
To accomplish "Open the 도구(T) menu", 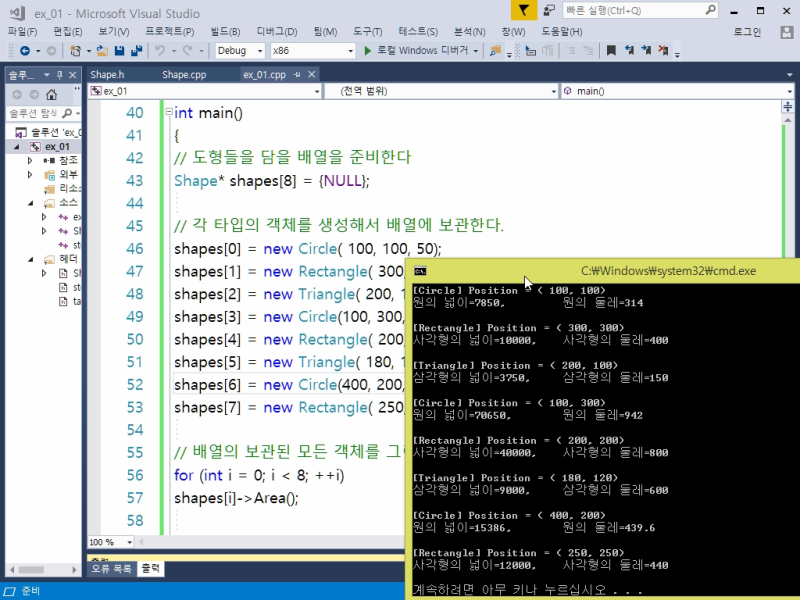I will click(368, 32).
